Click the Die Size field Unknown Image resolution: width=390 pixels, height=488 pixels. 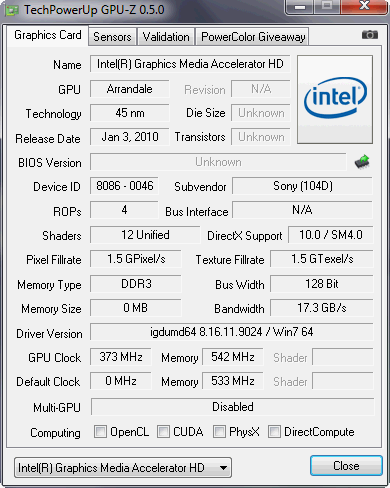261,113
